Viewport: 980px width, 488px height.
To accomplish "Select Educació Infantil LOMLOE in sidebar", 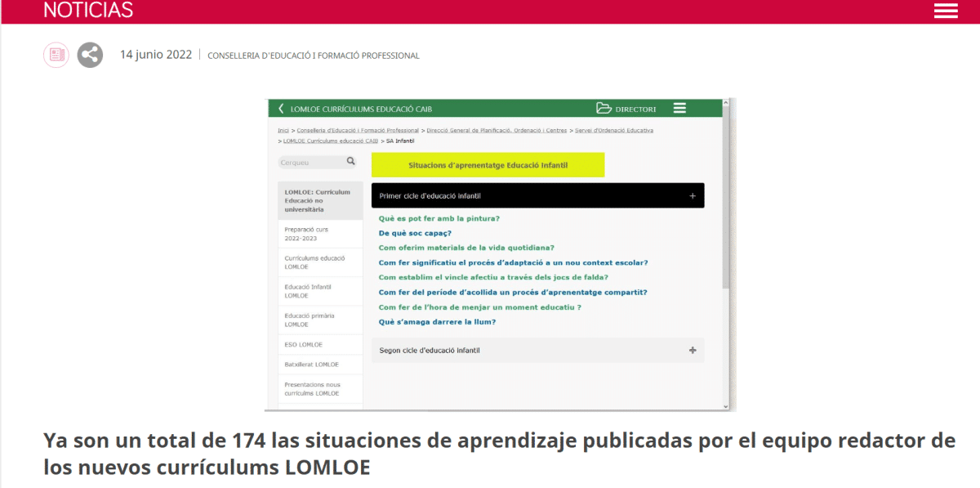I will coord(308,291).
